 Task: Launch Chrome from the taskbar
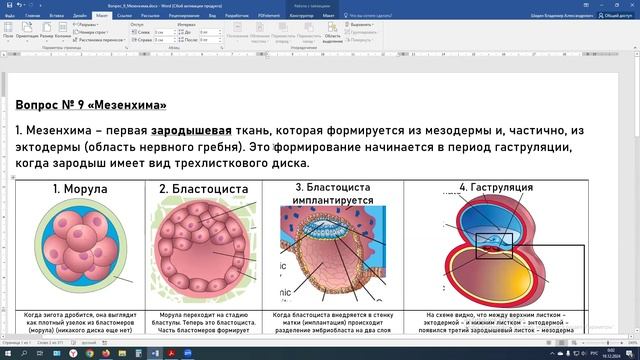pos(89,353)
